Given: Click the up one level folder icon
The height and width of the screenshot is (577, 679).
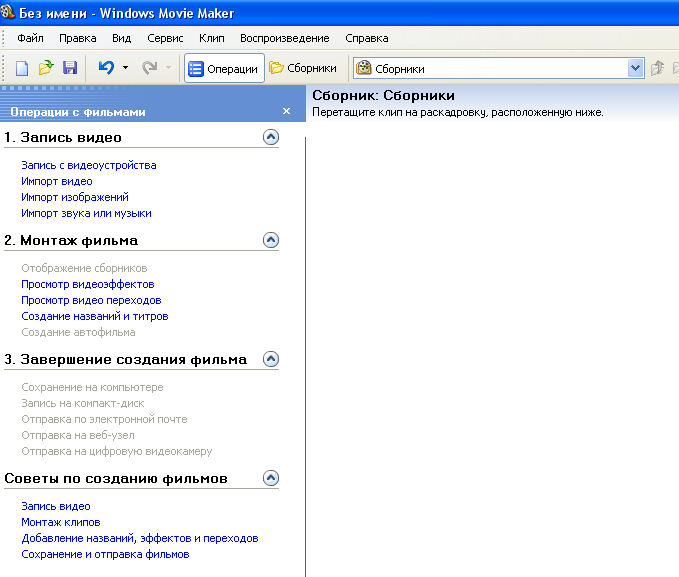Looking at the screenshot, I should pos(657,68).
